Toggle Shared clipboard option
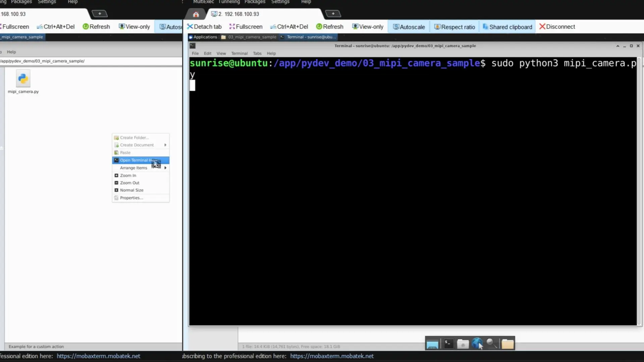Image resolution: width=644 pixels, height=362 pixels. [x=507, y=27]
